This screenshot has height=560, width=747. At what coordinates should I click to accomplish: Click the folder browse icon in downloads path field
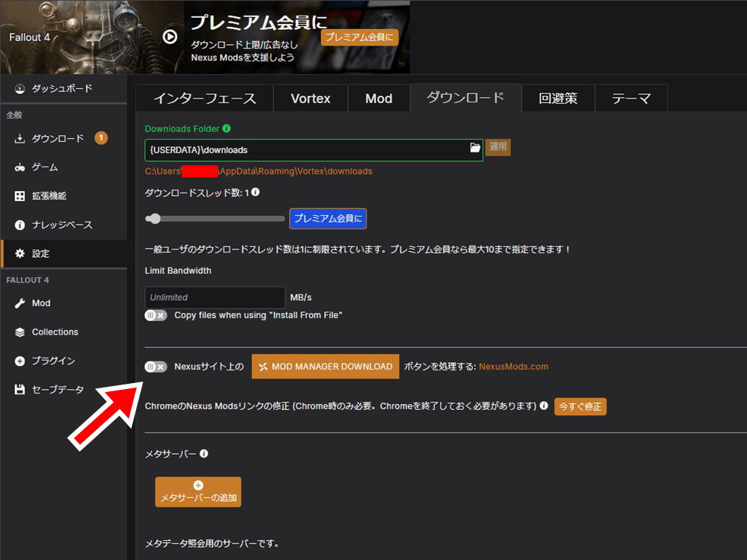[475, 148]
